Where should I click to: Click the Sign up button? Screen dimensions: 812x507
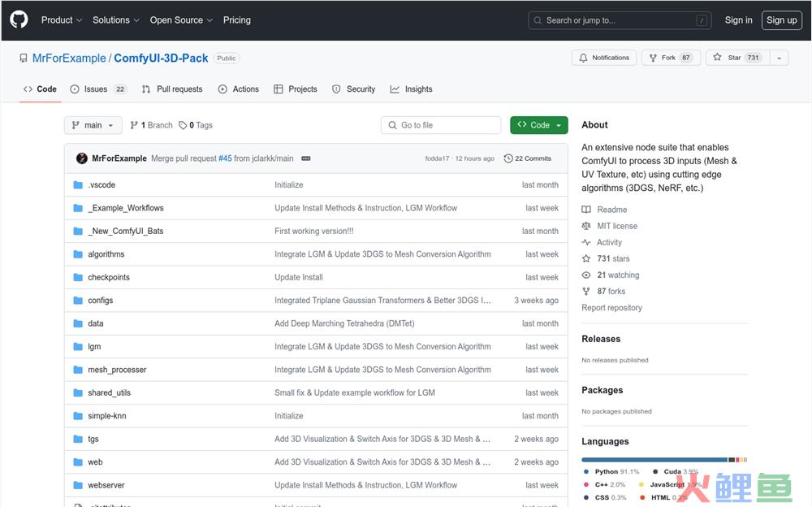click(x=781, y=20)
